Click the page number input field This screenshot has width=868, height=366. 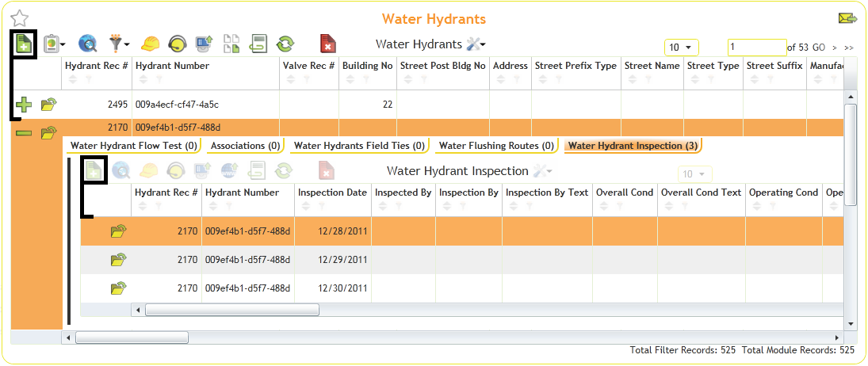[755, 48]
